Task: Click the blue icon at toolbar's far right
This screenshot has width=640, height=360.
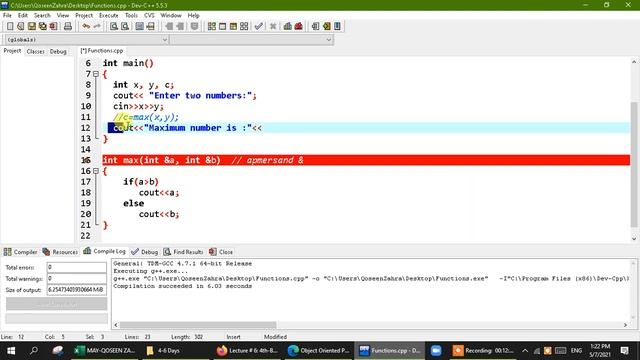Action: click(x=338, y=26)
